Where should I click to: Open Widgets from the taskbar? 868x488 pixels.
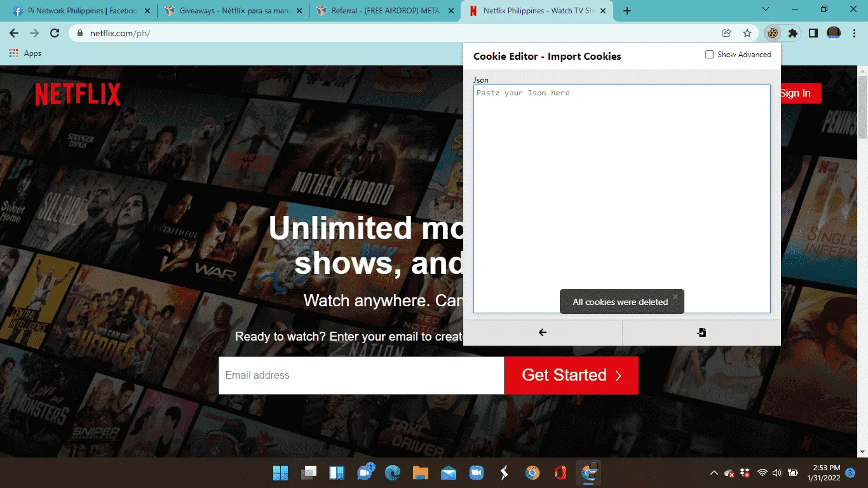tap(337, 473)
